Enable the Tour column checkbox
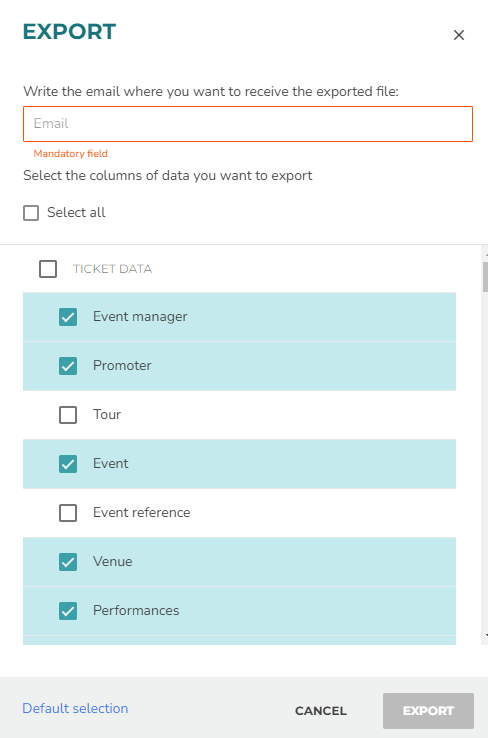This screenshot has width=488, height=738. click(68, 415)
